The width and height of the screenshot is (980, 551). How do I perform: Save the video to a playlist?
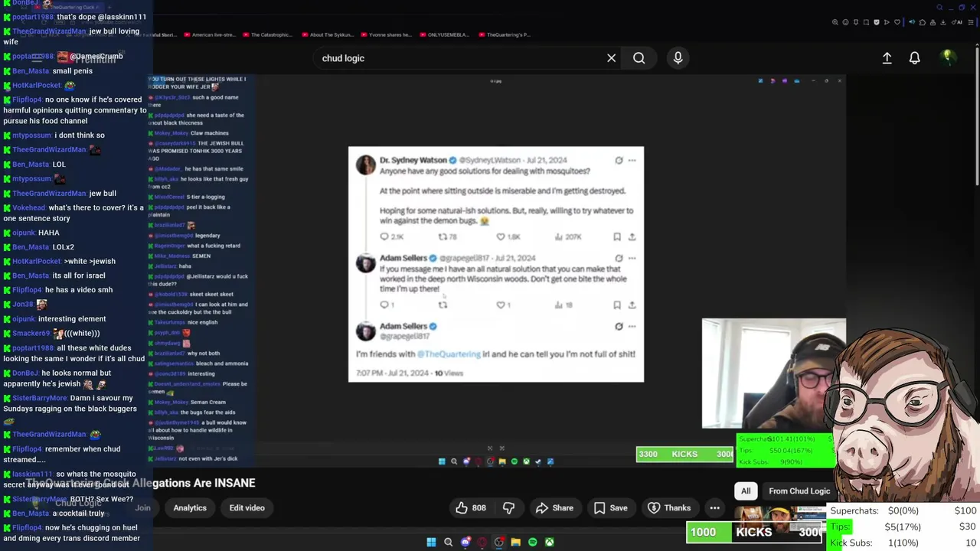coord(610,508)
